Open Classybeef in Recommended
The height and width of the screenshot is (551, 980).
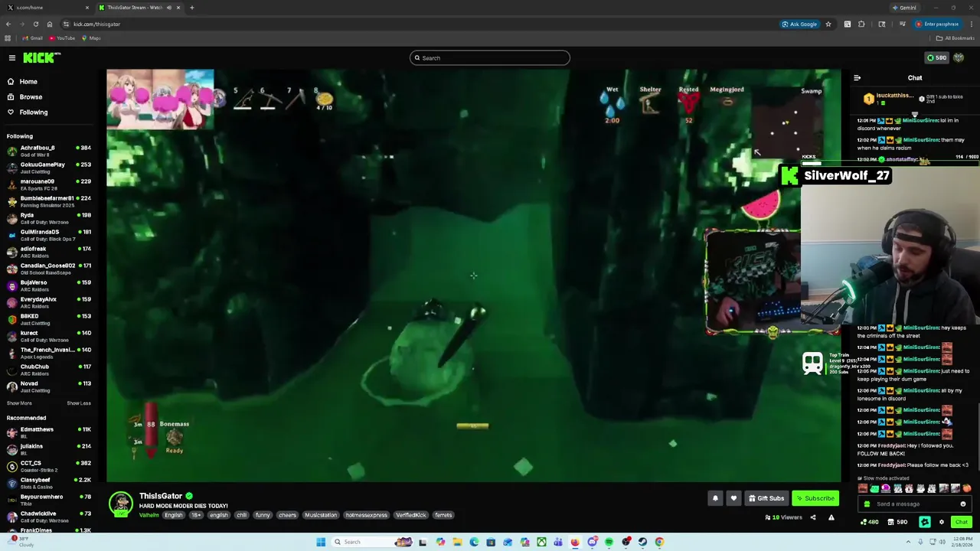[x=49, y=483]
